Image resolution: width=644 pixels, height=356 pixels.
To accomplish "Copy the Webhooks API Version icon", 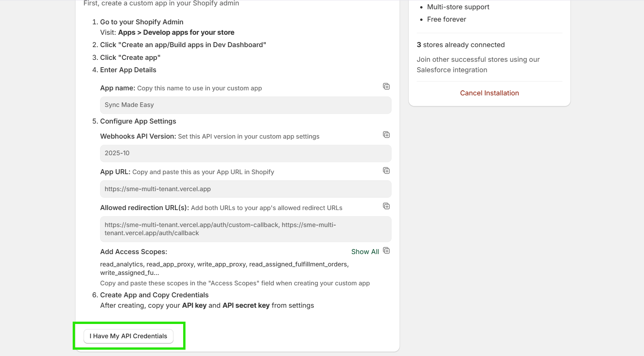I will coord(386,135).
